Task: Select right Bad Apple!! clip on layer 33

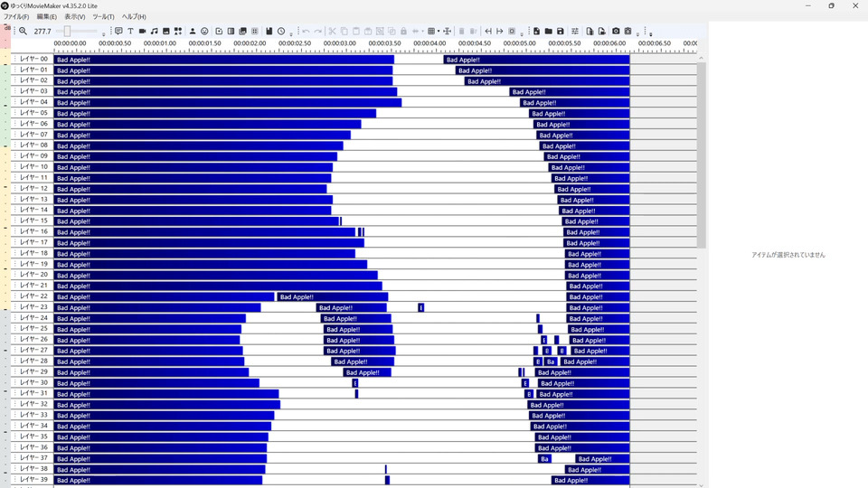Action: pos(579,416)
